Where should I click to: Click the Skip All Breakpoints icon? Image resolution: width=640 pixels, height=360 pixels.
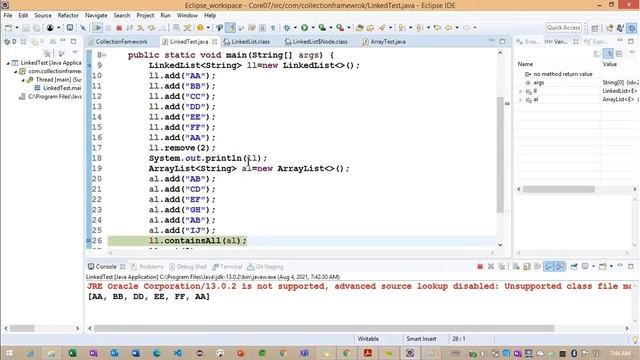coord(83,28)
